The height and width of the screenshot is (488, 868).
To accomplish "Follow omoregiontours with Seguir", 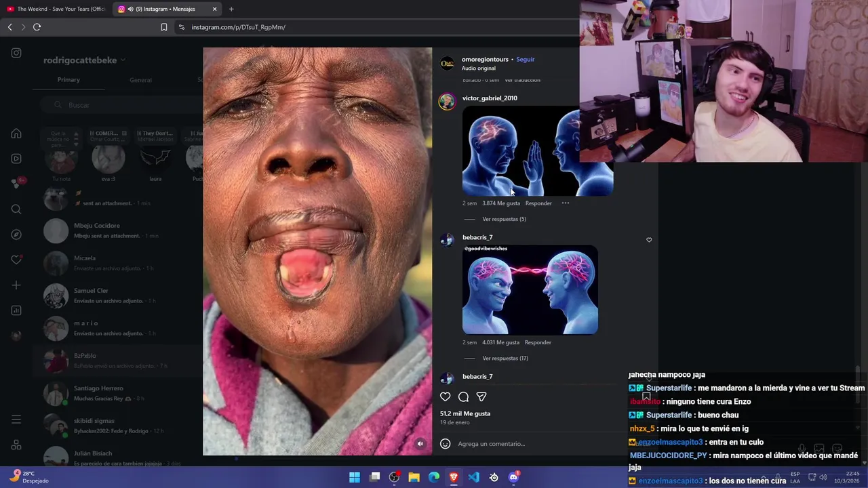I will tap(526, 60).
